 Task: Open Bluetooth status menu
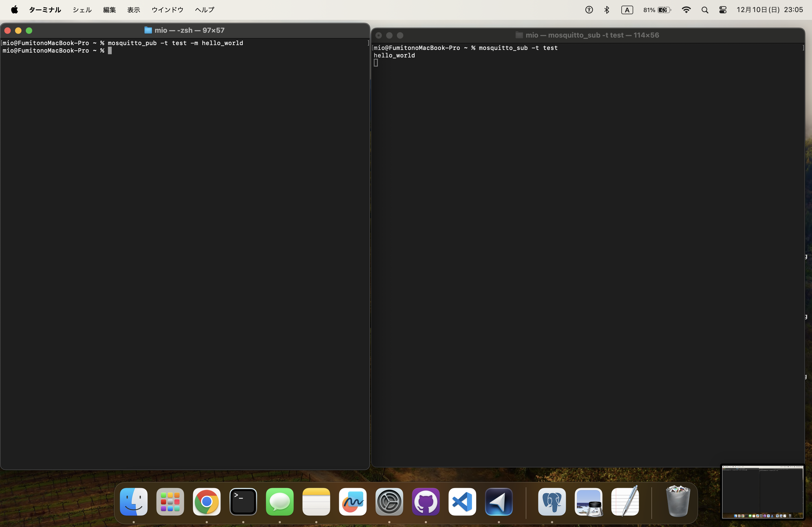[606, 10]
